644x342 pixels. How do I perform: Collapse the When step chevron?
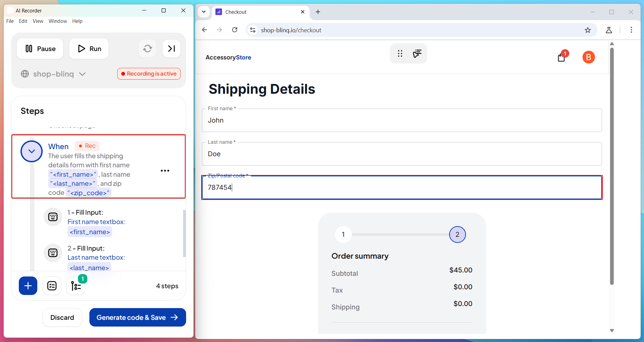[32, 151]
